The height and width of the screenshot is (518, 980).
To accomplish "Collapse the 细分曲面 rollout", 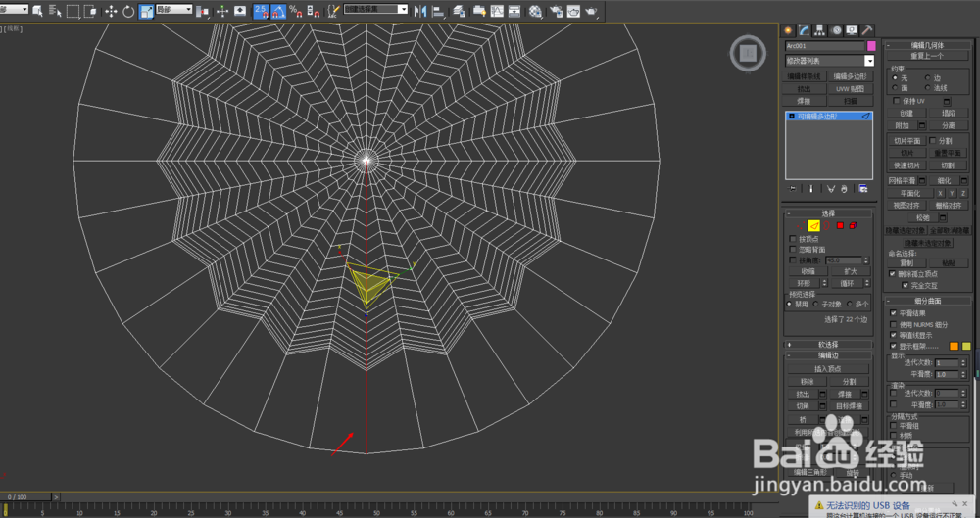I will pyautogui.click(x=927, y=301).
